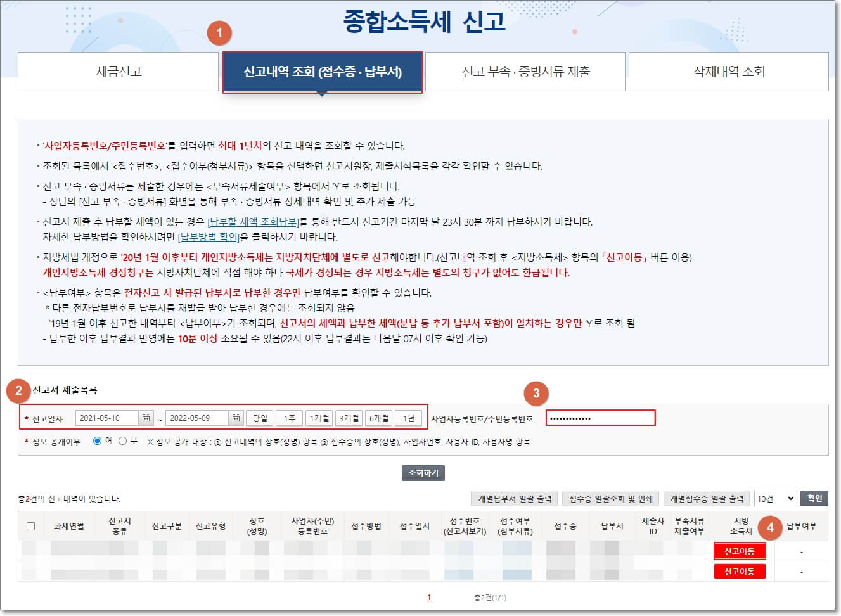Select the 부 radio for 정보 공개여부

pyautogui.click(x=122, y=441)
